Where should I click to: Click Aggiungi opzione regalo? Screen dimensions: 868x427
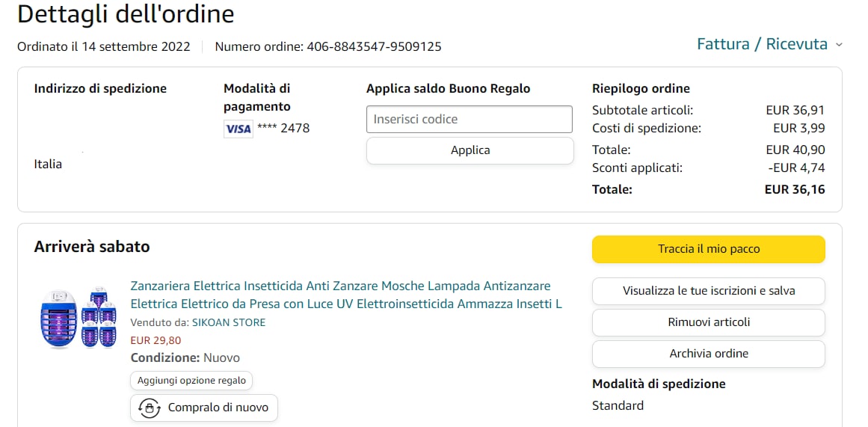(x=191, y=380)
